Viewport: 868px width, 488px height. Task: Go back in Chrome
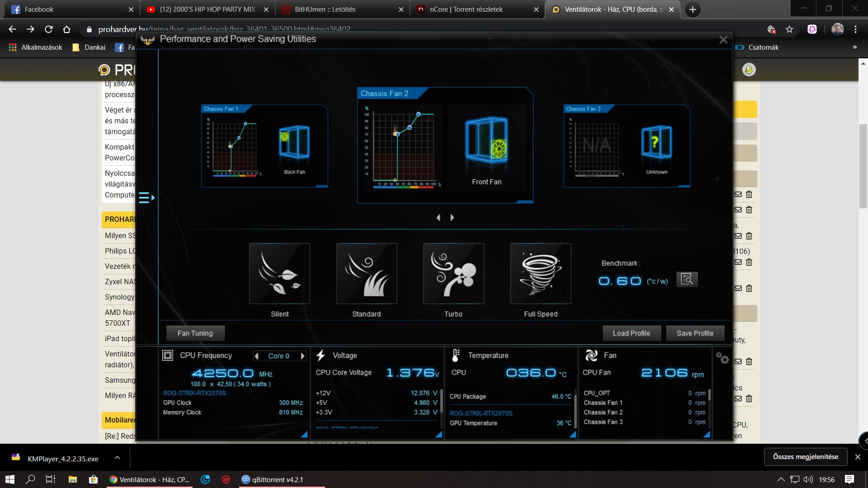pyautogui.click(x=12, y=29)
